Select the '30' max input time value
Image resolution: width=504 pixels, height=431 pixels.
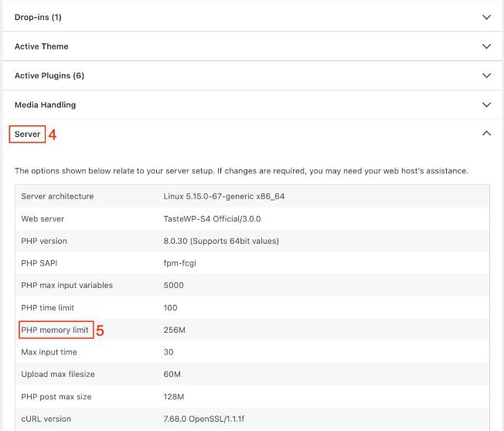(x=169, y=352)
